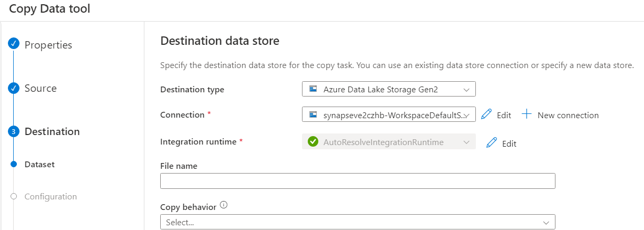Click the File name label
This screenshot has width=644, height=230.
pos(179,166)
